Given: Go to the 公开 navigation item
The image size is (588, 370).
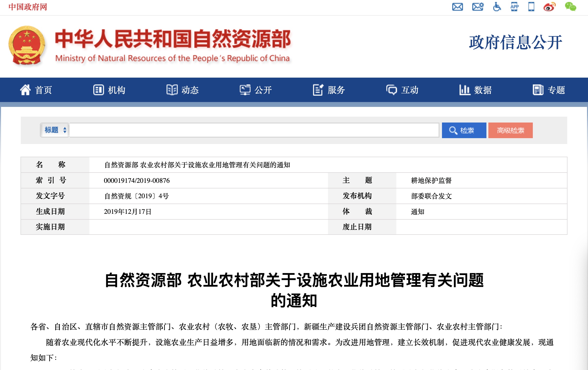Looking at the screenshot, I should [x=256, y=90].
